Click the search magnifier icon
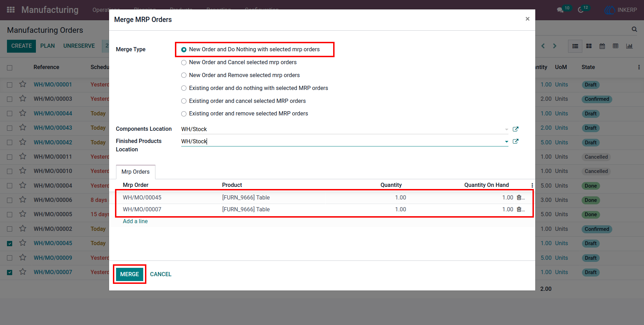The height and width of the screenshot is (325, 644). pos(634,29)
